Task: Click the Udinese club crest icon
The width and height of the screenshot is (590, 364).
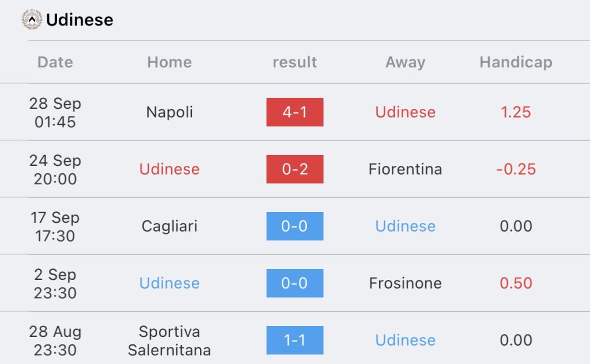Action: pyautogui.click(x=32, y=19)
